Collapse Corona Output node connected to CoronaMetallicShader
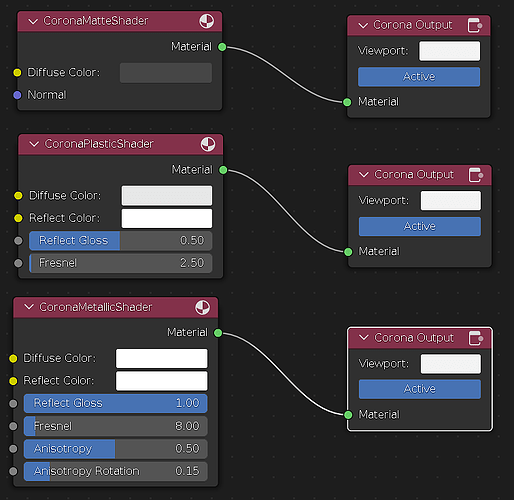514x500 pixels. pyautogui.click(x=364, y=338)
